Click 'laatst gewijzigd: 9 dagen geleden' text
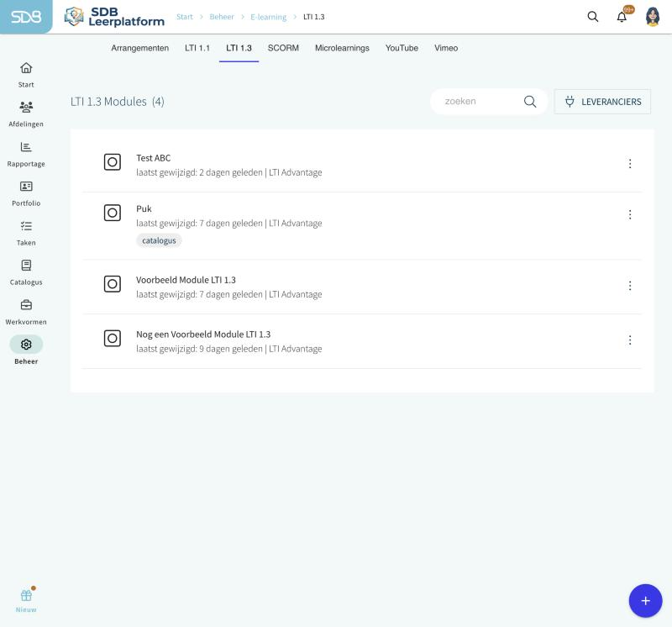Image resolution: width=672 pixels, height=627 pixels. point(199,349)
